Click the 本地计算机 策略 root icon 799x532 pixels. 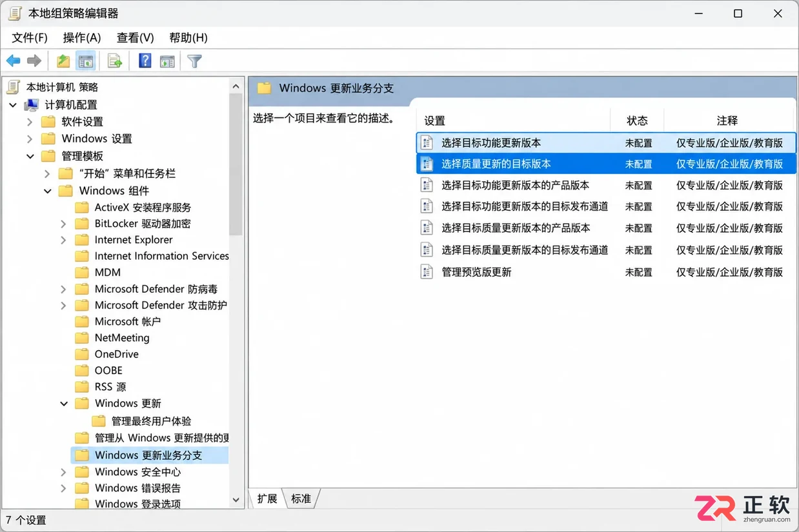[14, 87]
